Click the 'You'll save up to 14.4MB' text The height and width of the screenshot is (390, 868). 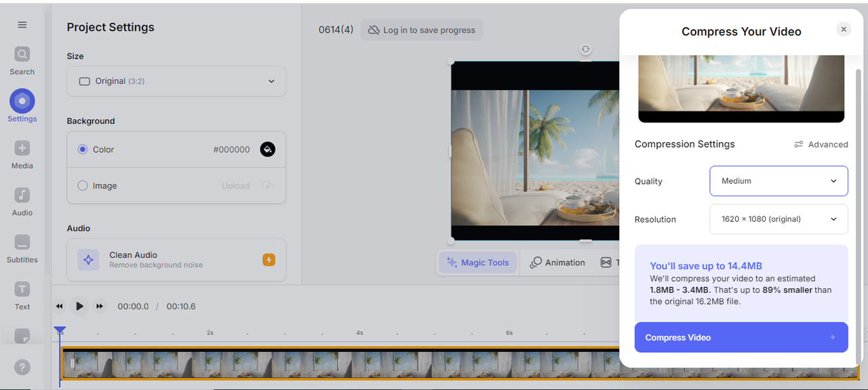pyautogui.click(x=706, y=266)
